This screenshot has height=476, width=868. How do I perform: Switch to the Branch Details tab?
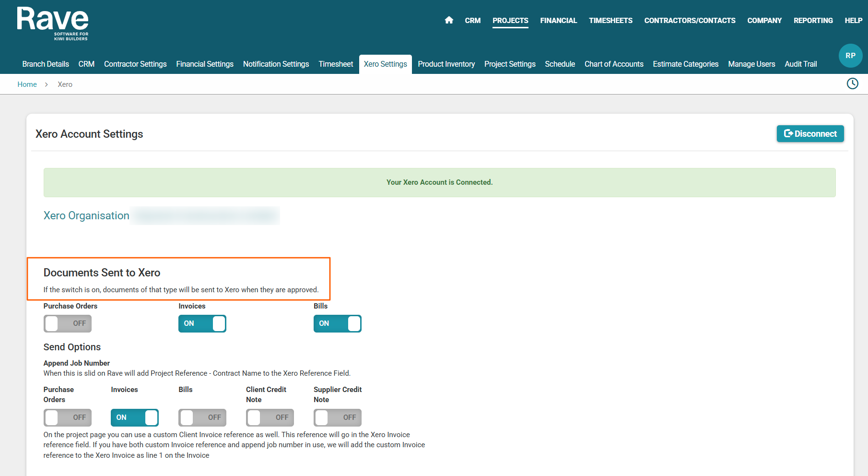coord(46,64)
